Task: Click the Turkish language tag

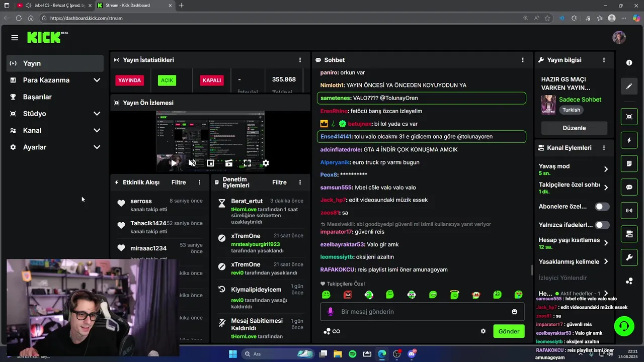Action: coord(571,110)
